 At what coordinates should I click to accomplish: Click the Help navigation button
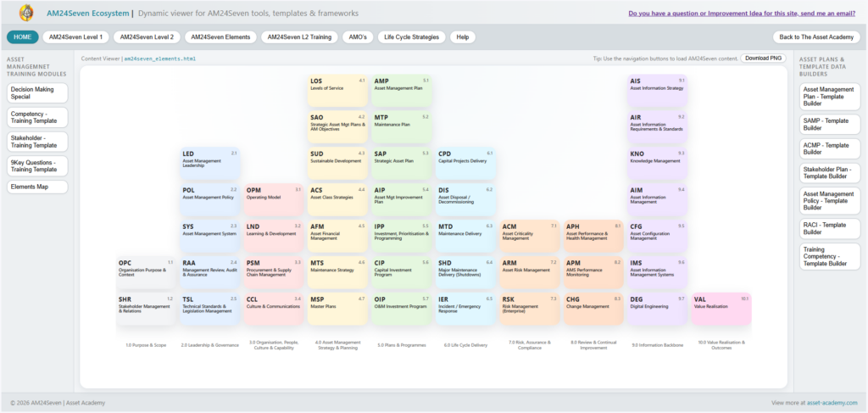tap(462, 37)
